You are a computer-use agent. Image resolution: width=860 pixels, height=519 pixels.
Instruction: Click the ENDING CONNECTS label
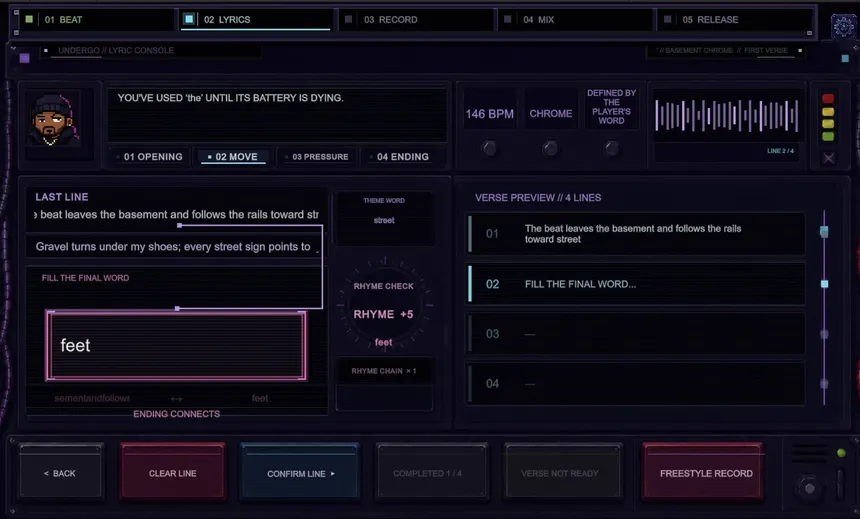tap(177, 414)
